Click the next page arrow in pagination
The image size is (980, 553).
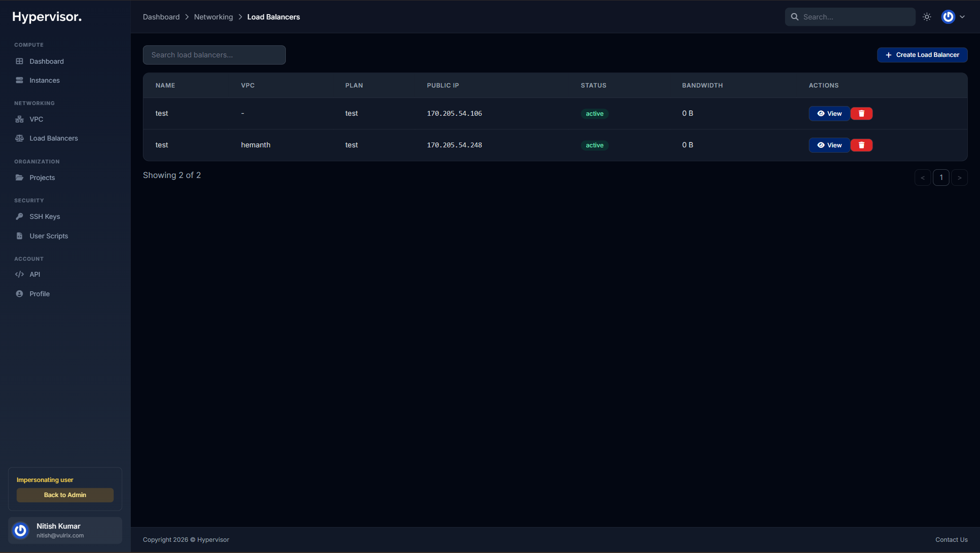[960, 177]
